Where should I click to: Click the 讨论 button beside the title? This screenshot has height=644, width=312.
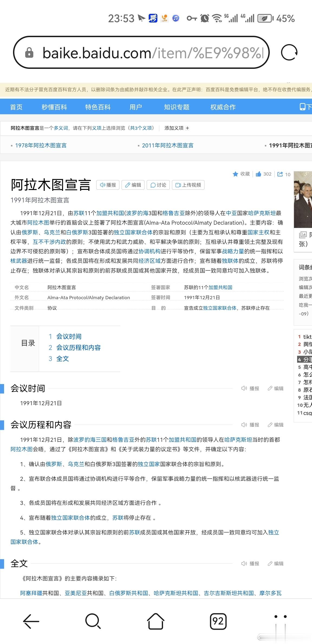[158, 185]
